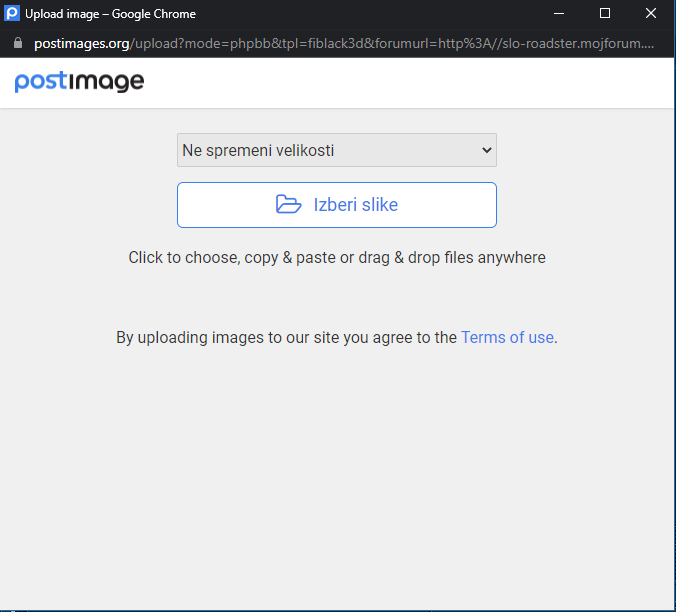Click the 'By uploading images to our site' text
Image resolution: width=676 pixels, height=612 pixels.
286,337
